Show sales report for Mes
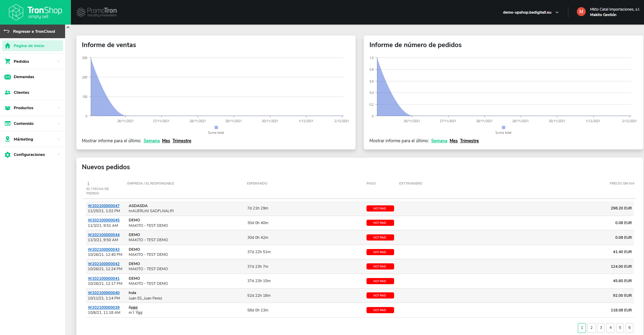 166,141
